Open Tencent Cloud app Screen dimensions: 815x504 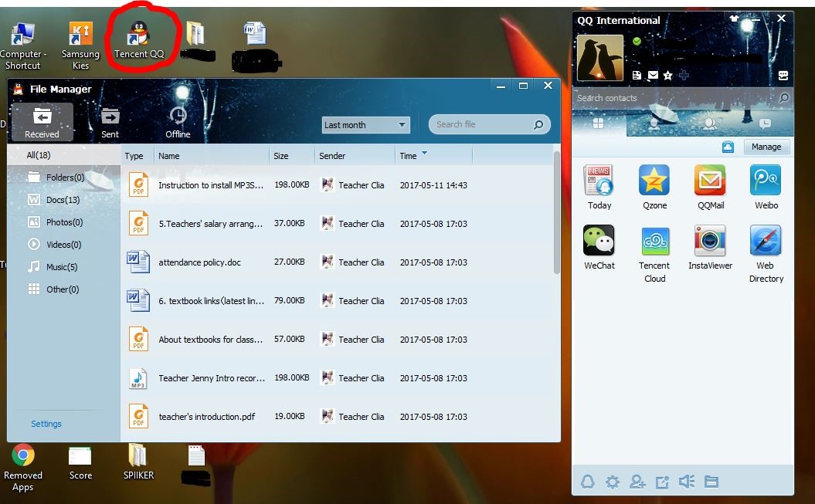pos(654,242)
